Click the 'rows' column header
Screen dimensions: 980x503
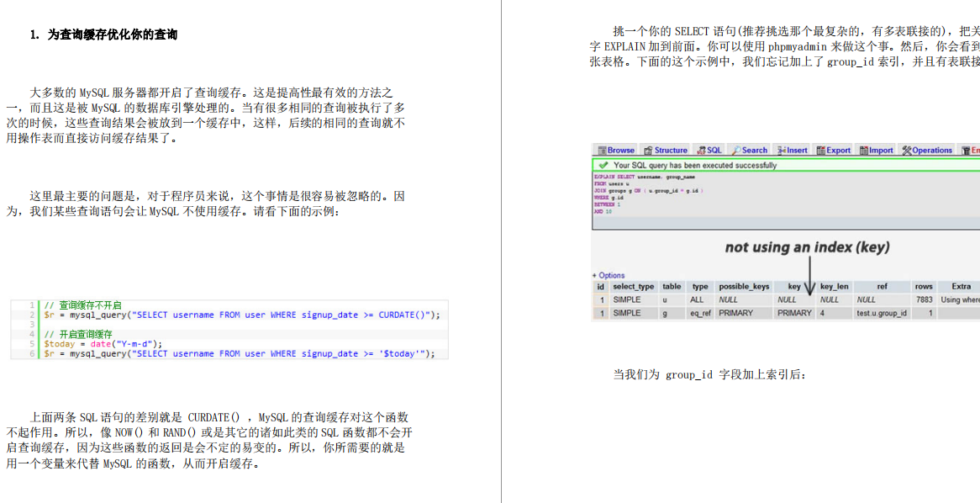(924, 287)
